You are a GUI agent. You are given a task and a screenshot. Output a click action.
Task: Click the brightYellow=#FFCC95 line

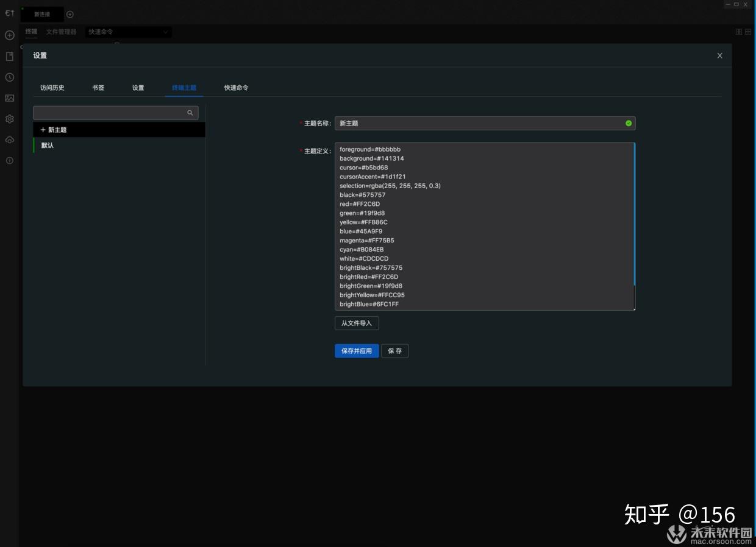tap(372, 295)
